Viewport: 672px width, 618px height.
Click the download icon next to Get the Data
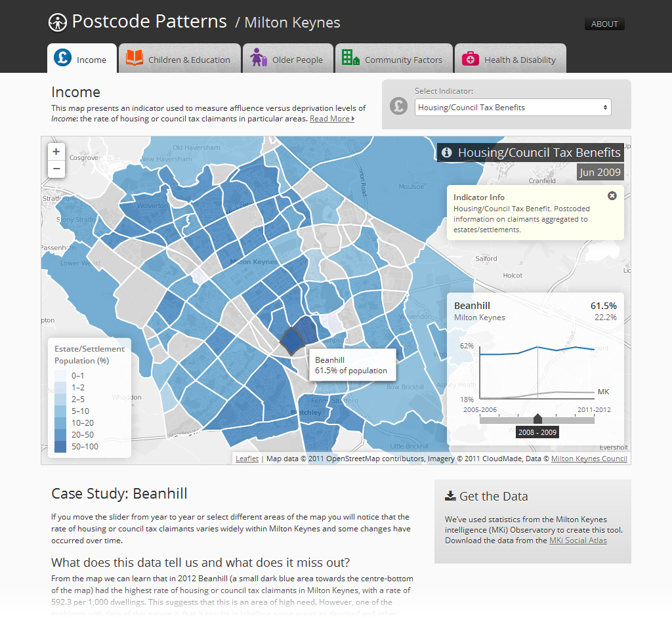click(x=450, y=496)
